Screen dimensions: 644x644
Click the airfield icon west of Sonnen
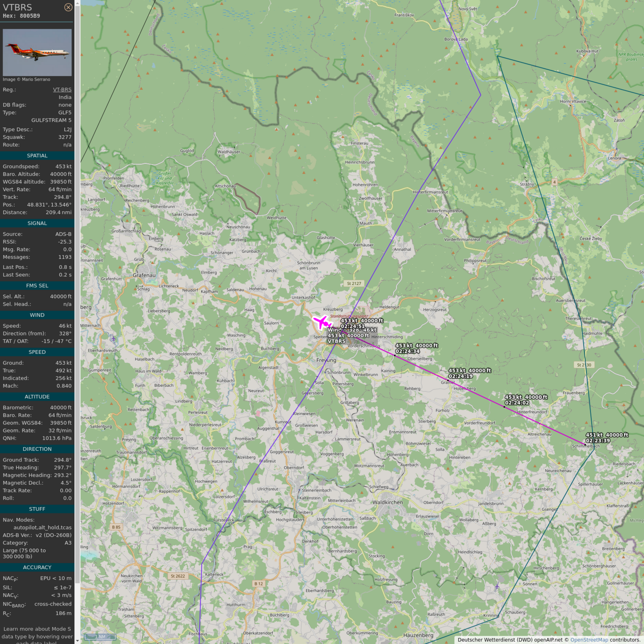497,586
